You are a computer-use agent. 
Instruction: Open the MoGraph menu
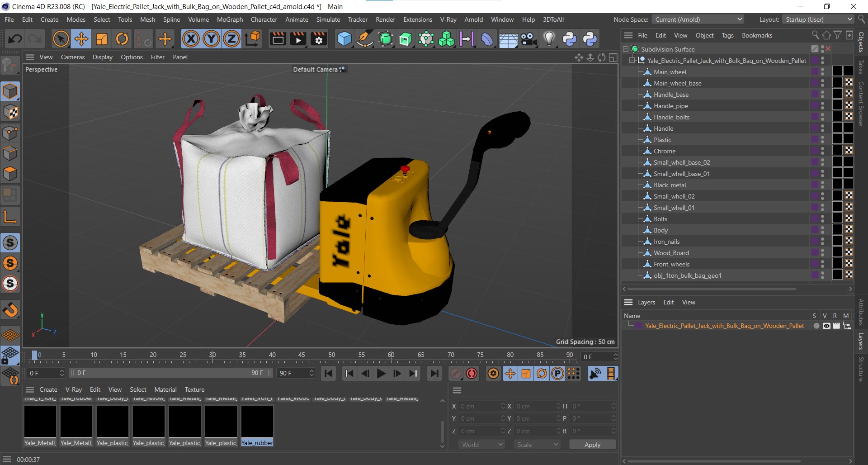230,19
